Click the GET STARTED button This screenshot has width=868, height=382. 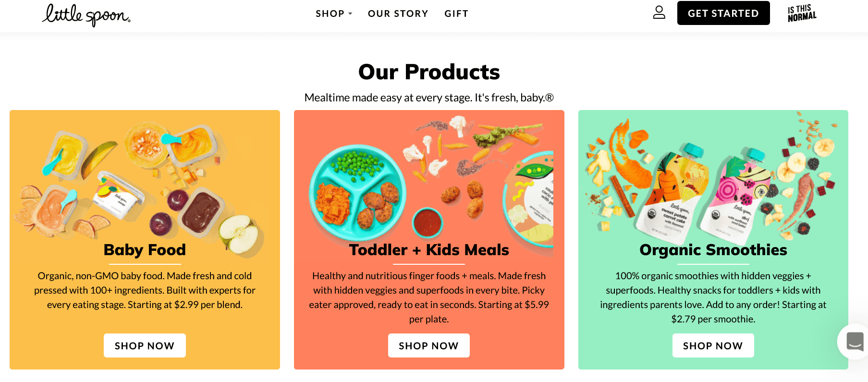coord(723,13)
